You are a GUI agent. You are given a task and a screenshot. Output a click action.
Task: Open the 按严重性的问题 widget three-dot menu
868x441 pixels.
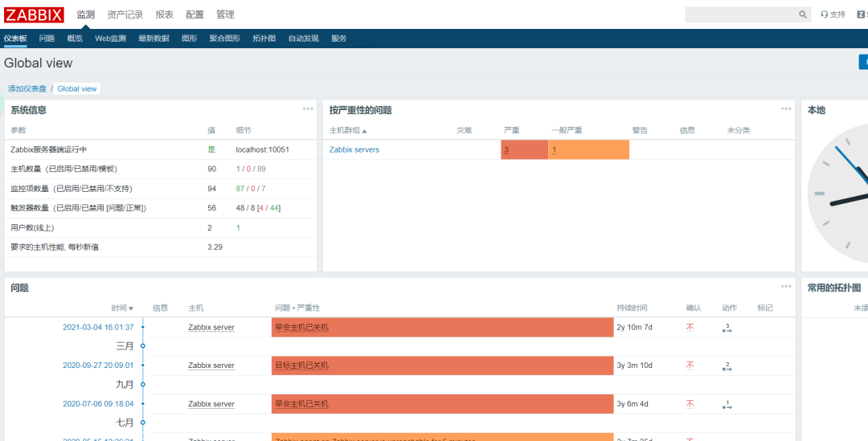tap(786, 109)
